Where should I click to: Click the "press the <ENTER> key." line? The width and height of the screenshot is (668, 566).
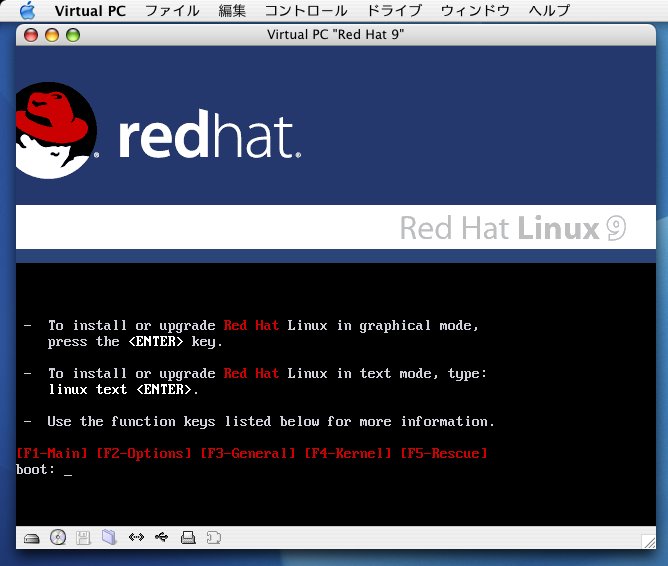point(135,342)
